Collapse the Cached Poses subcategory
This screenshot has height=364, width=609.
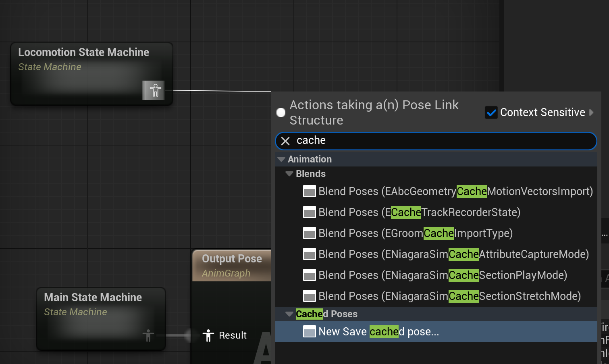click(x=289, y=314)
